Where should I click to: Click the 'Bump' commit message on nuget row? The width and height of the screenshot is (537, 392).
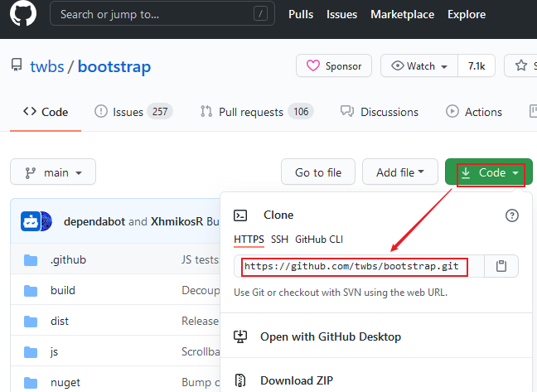click(201, 382)
